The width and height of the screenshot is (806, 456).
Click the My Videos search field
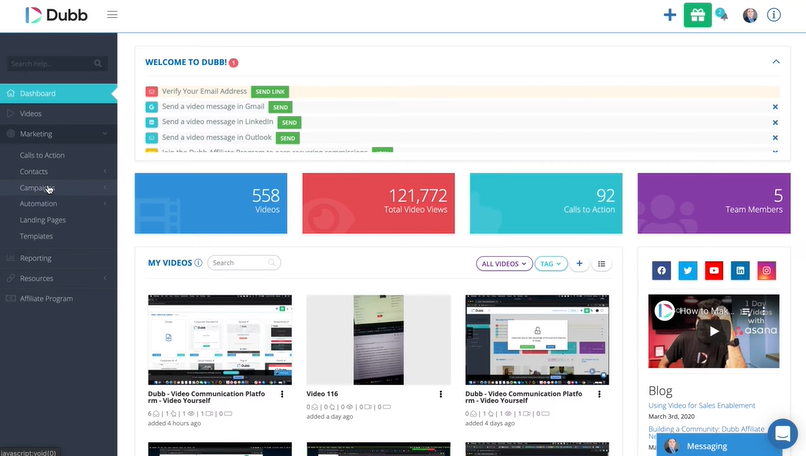click(x=244, y=263)
